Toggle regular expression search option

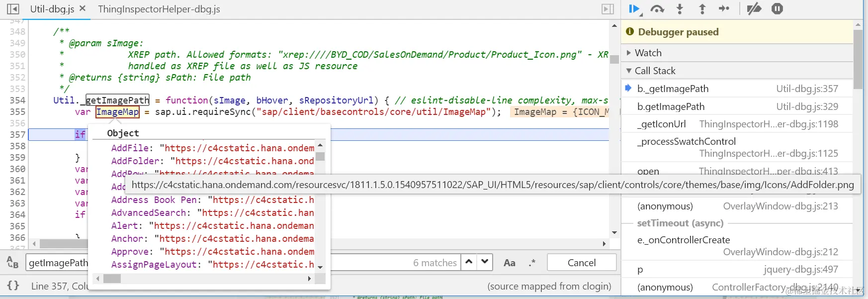point(532,263)
